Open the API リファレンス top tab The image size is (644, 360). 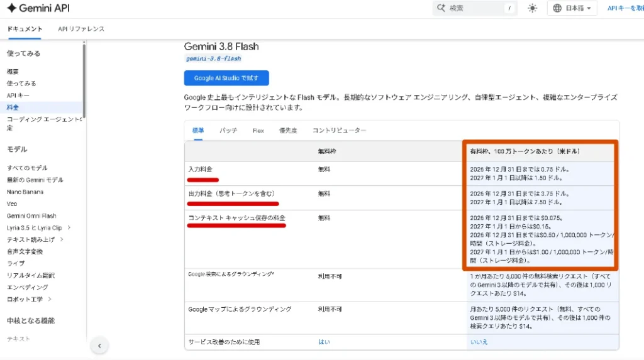tap(81, 29)
